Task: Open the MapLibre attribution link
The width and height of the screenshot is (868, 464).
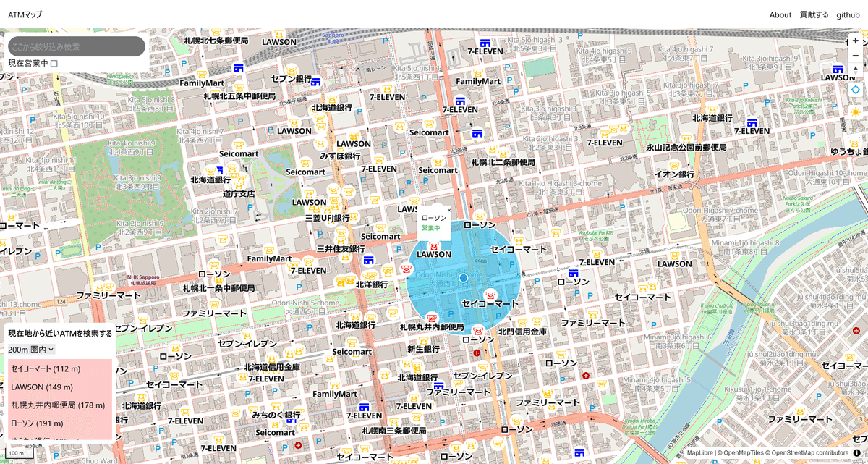Action: click(x=700, y=453)
